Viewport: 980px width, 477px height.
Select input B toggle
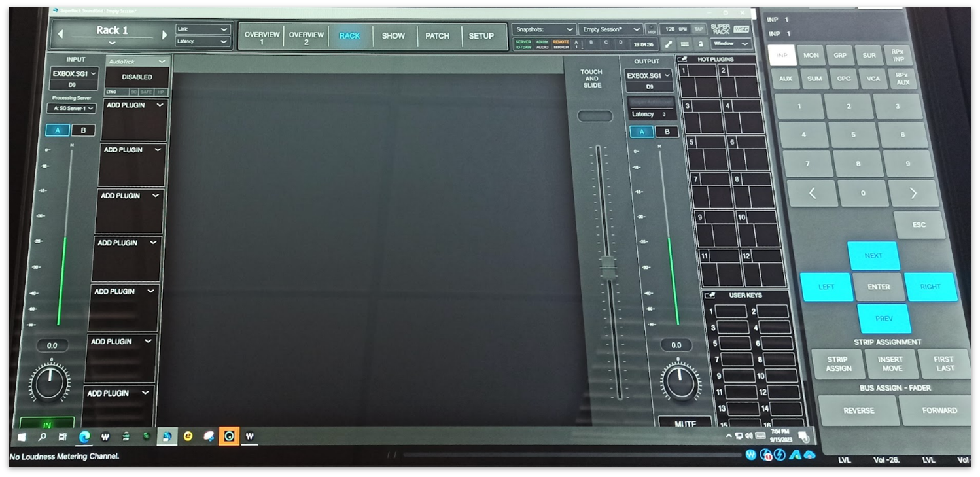pos(83,130)
